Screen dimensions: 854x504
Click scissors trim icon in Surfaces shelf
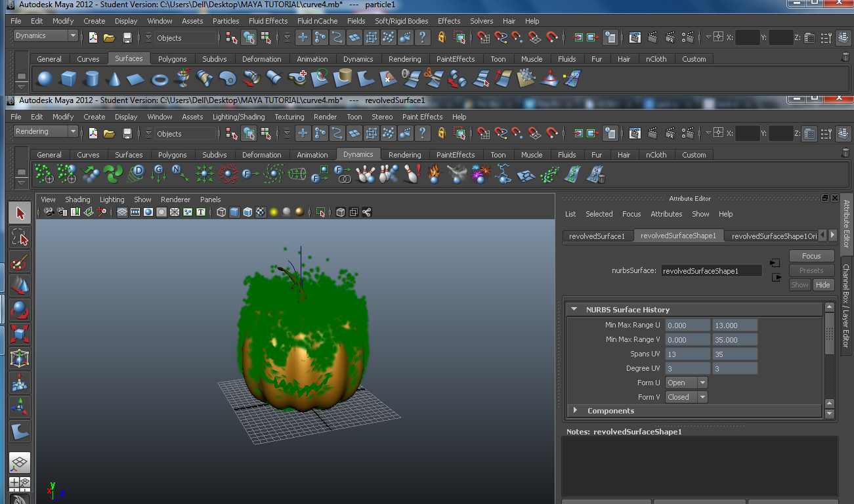click(433, 79)
